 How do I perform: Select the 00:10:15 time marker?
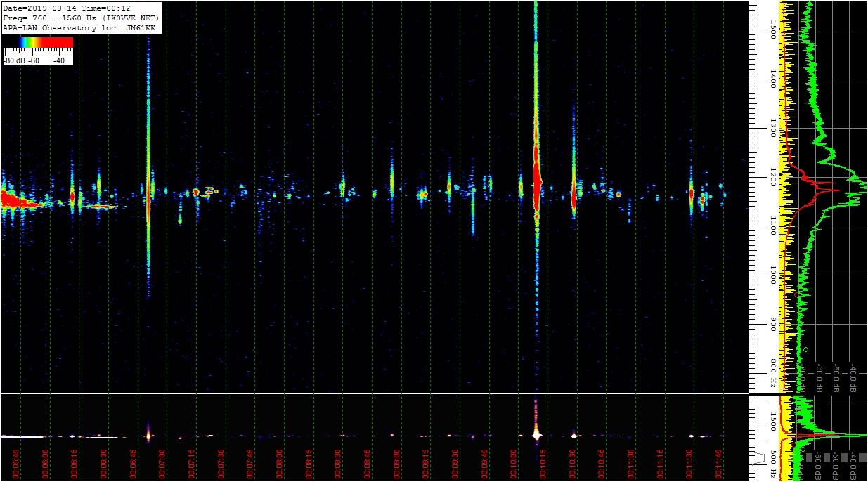click(544, 464)
